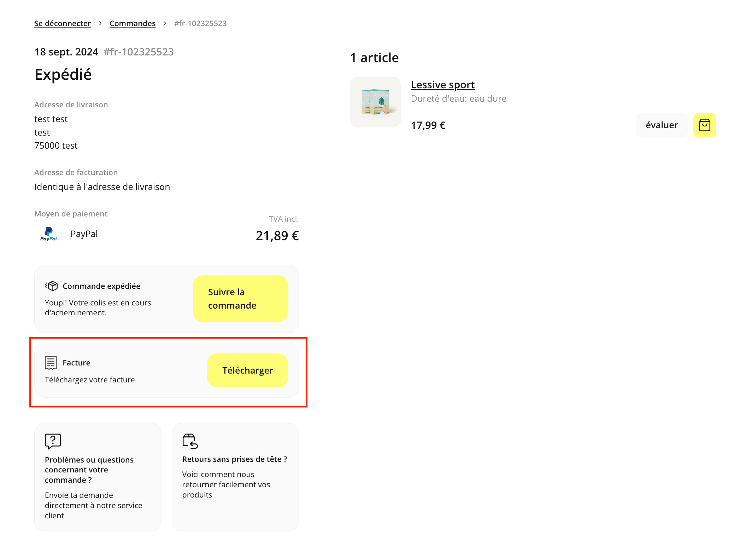
Task: Open the Retours sans prises de tête card
Action: (235, 477)
